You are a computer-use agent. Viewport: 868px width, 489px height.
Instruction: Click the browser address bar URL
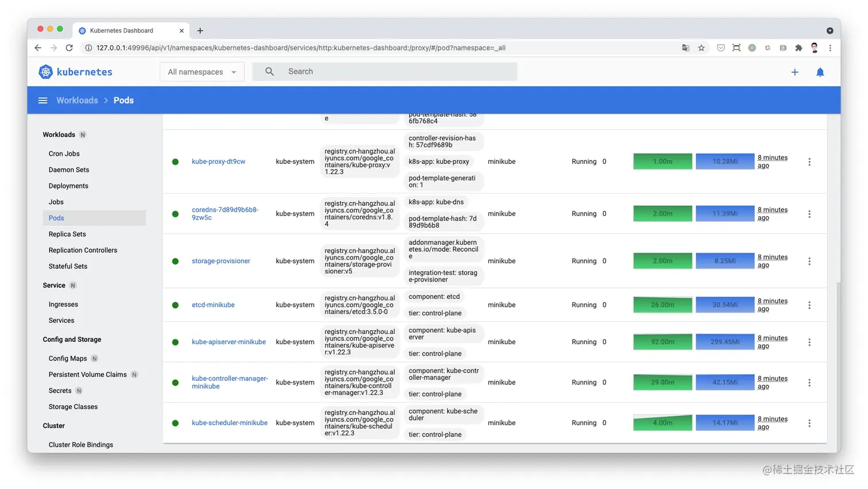pyautogui.click(x=301, y=48)
